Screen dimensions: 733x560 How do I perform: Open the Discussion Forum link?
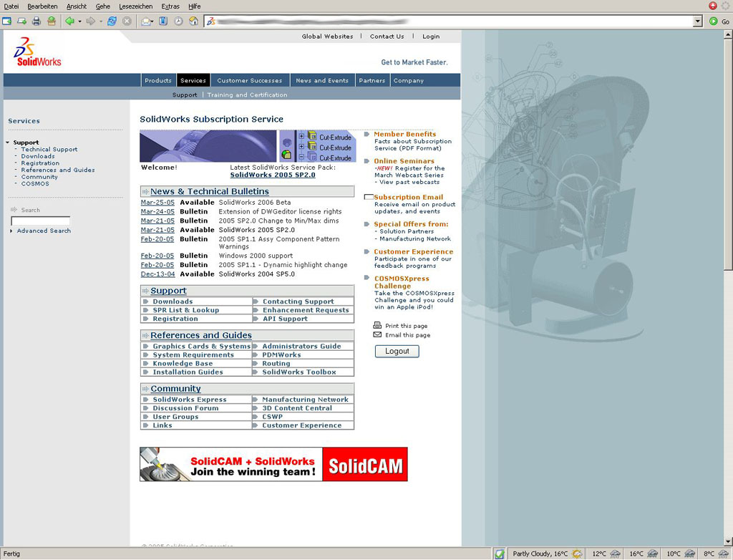pos(185,408)
